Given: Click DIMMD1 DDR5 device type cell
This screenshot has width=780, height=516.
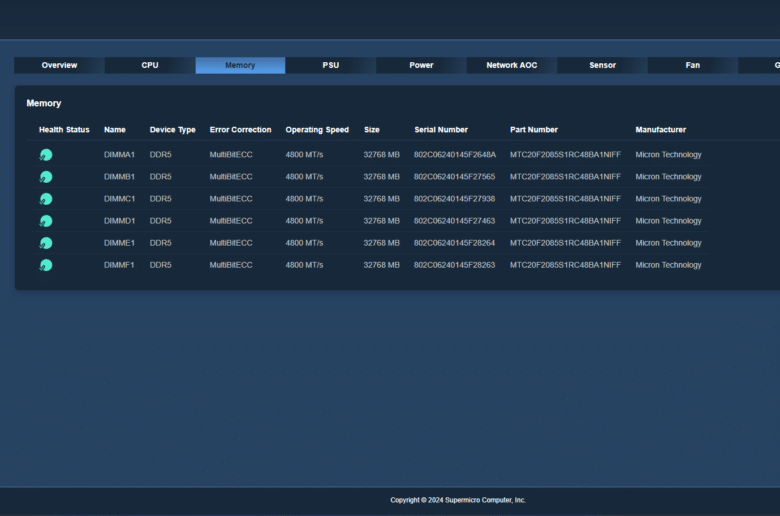Looking at the screenshot, I should coord(161,221).
